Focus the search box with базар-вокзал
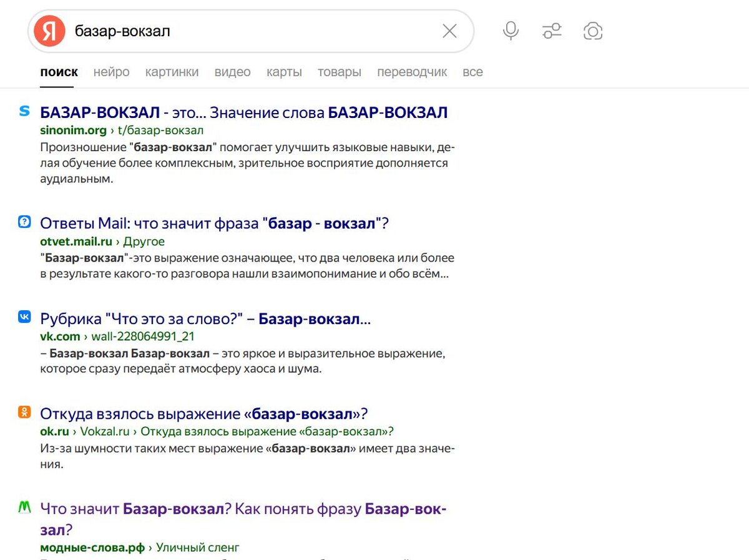 (x=250, y=31)
